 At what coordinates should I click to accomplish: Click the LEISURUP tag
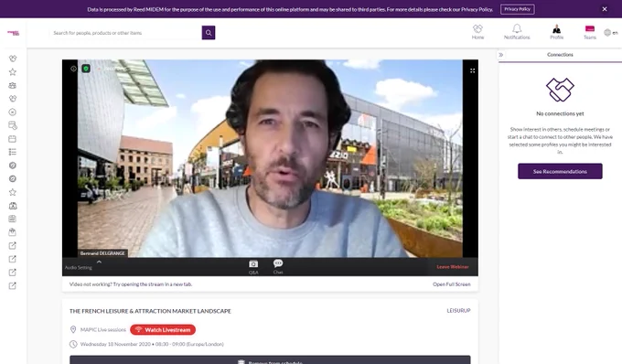[458, 310]
